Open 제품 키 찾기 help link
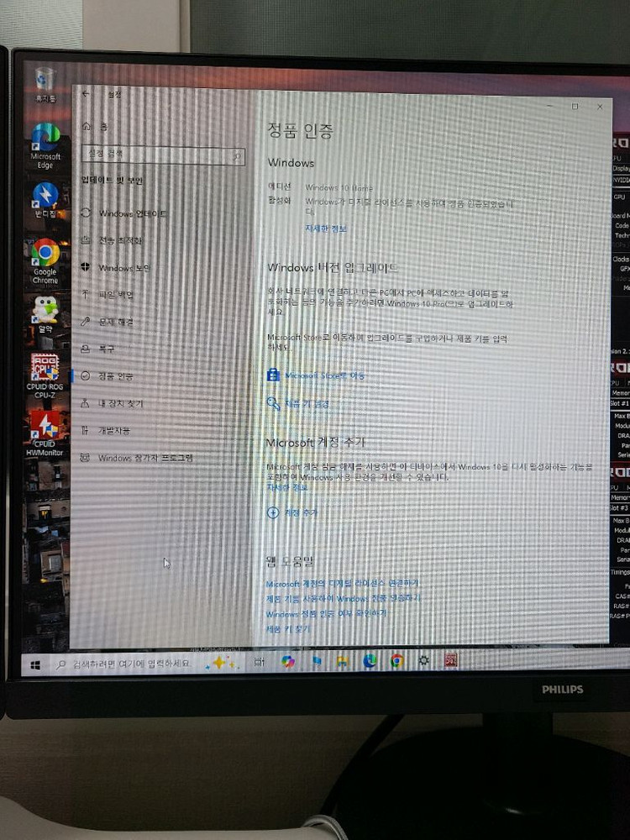630x840 pixels. (x=287, y=629)
